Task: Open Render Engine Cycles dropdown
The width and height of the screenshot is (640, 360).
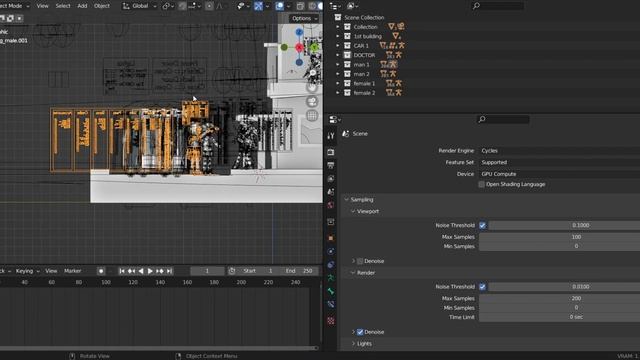Action: click(560, 151)
